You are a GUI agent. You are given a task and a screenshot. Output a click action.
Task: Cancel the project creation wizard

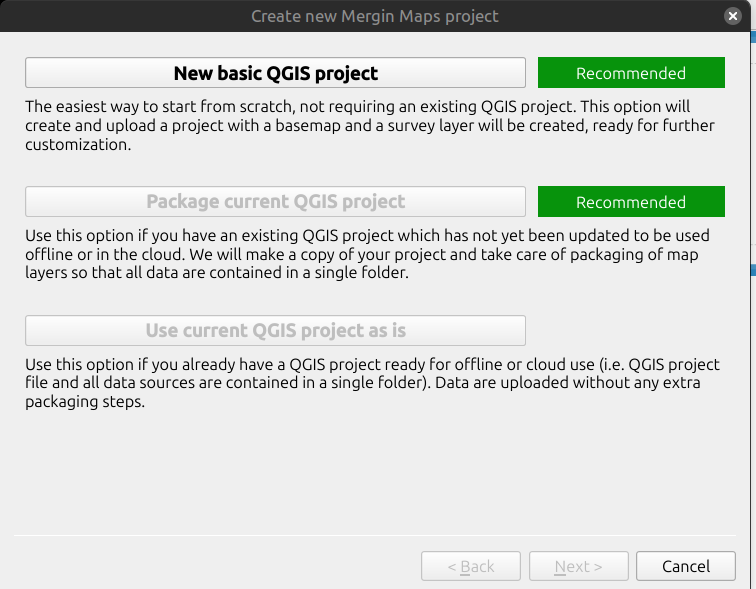pyautogui.click(x=686, y=566)
